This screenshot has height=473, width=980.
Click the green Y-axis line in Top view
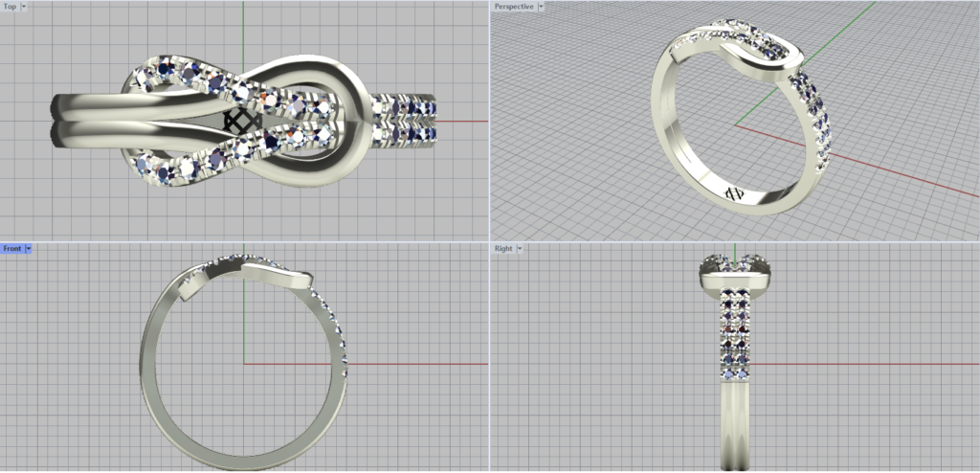click(x=243, y=29)
